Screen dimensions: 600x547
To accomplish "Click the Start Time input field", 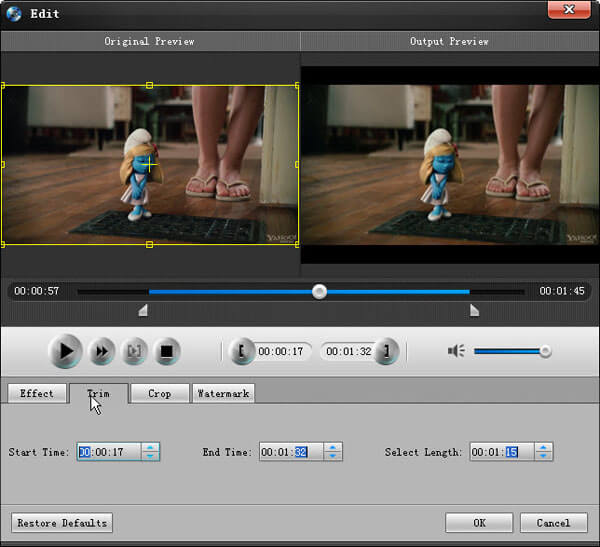I will coord(109,452).
